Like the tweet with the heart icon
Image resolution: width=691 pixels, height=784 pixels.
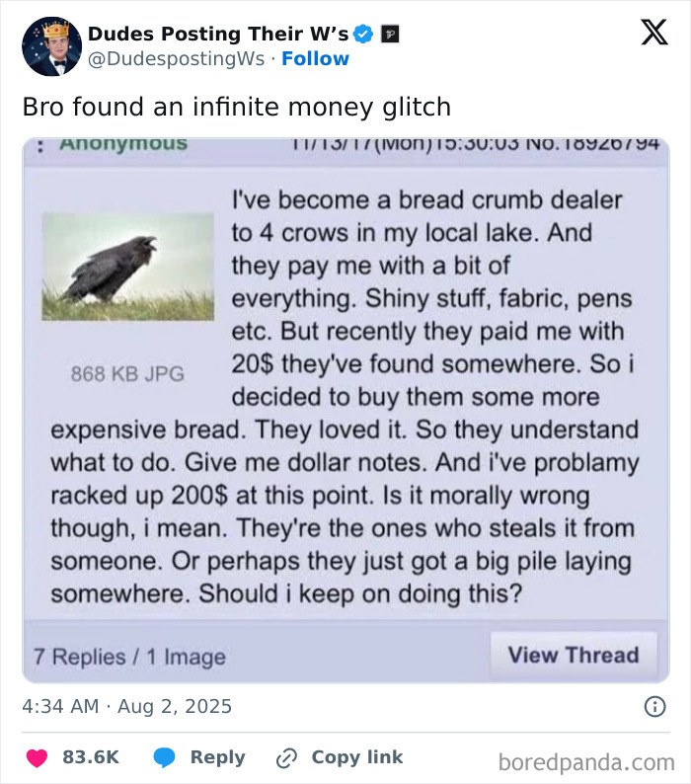click(37, 757)
